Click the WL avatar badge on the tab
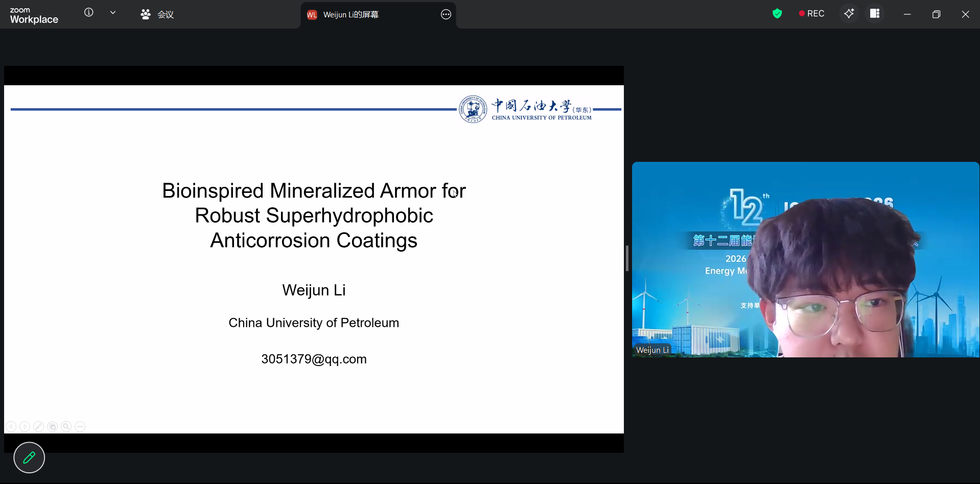 [x=312, y=15]
